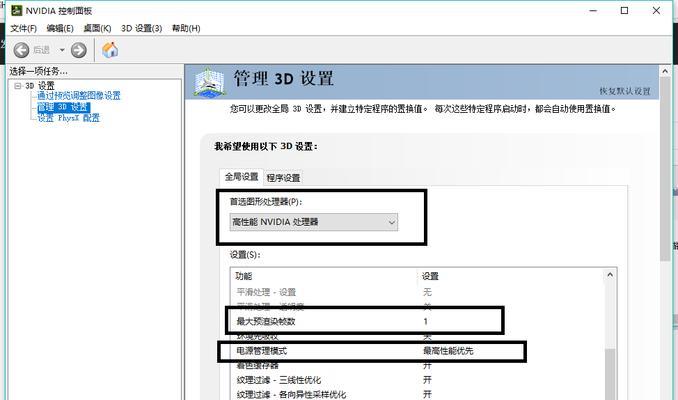
Task: Open the 3D 设置(3) menu
Action: pos(141,29)
